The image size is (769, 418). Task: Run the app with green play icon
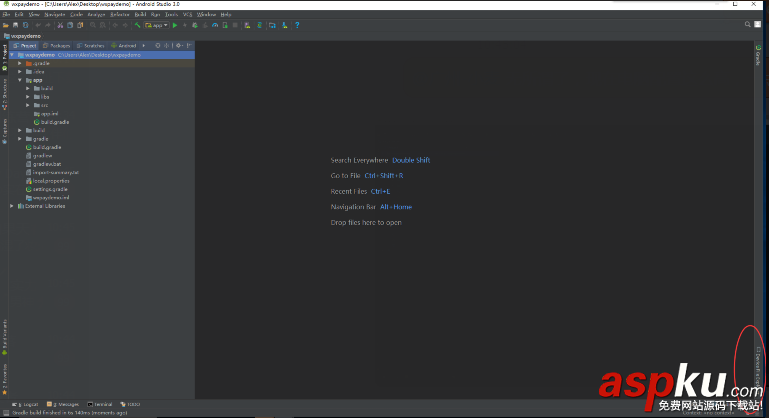tap(175, 25)
